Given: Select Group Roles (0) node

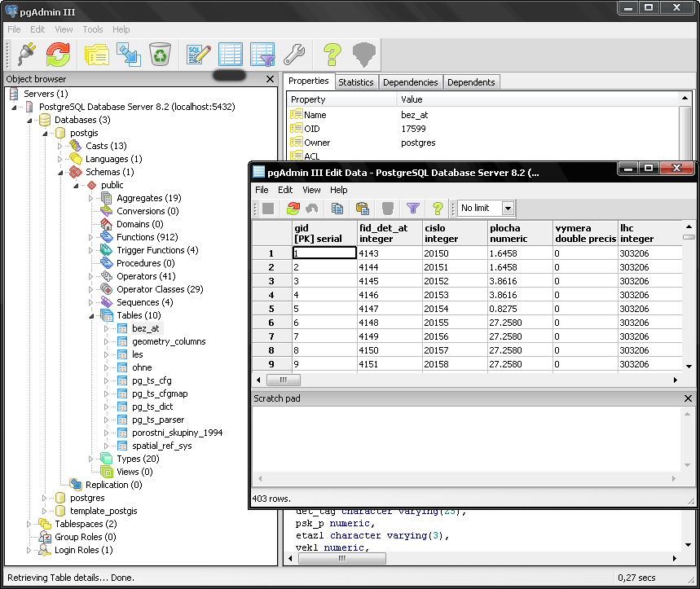Looking at the screenshot, I should tap(85, 537).
